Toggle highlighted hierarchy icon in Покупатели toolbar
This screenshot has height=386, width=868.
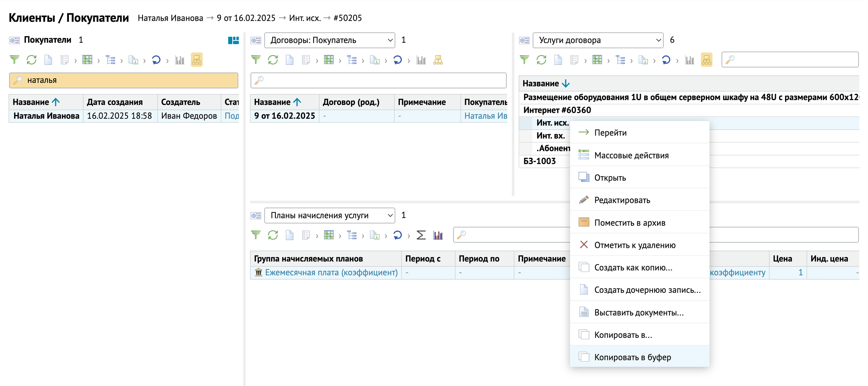196,60
